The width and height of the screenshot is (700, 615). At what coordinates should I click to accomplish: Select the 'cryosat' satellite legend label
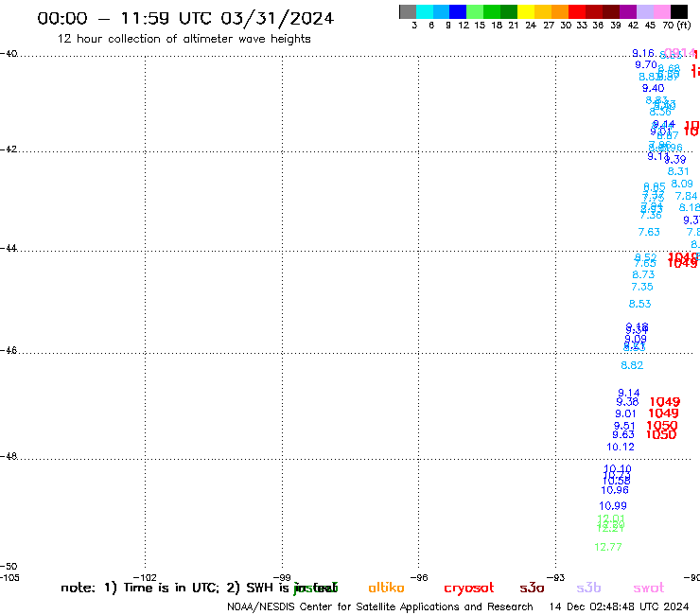[469, 589]
